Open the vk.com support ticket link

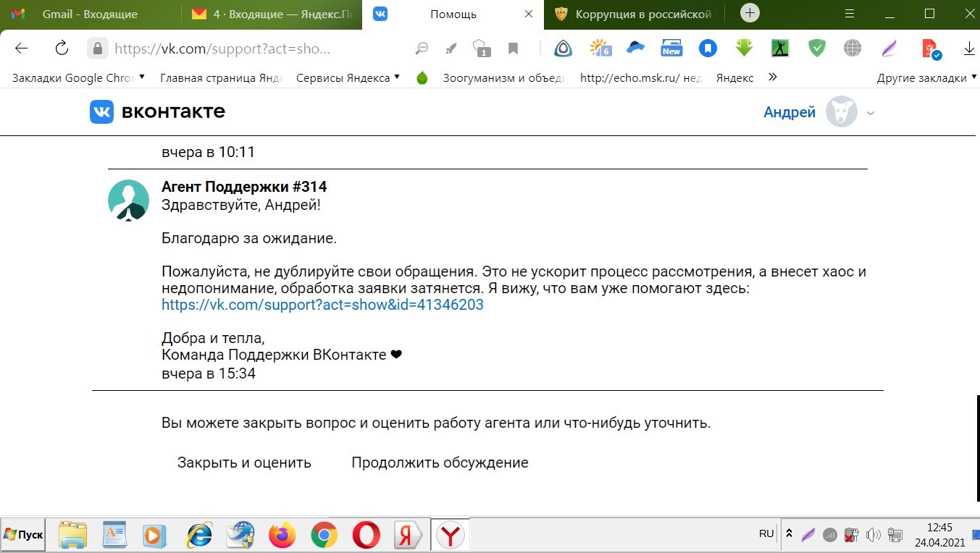click(322, 305)
